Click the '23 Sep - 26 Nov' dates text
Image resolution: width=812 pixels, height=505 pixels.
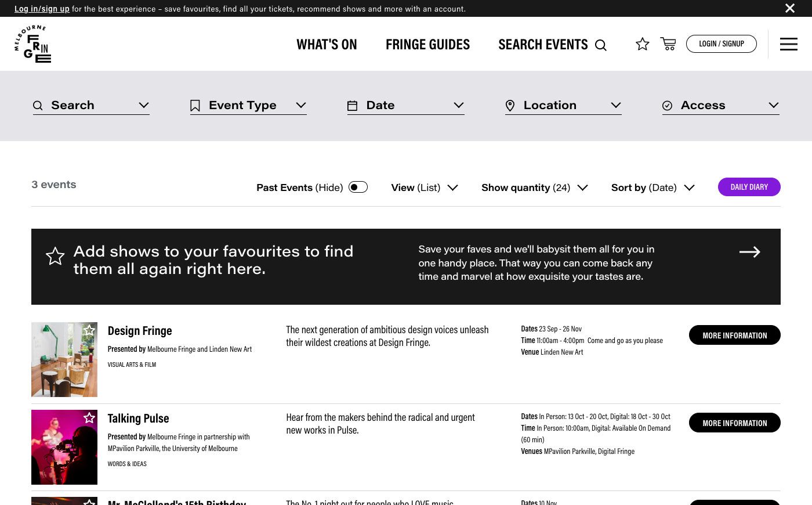560,329
